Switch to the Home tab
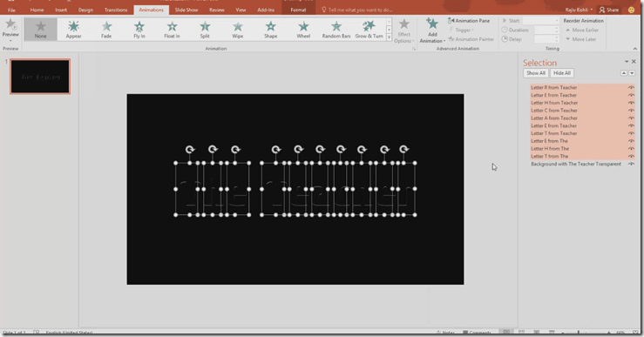Image resolution: width=644 pixels, height=337 pixels. coord(37,10)
